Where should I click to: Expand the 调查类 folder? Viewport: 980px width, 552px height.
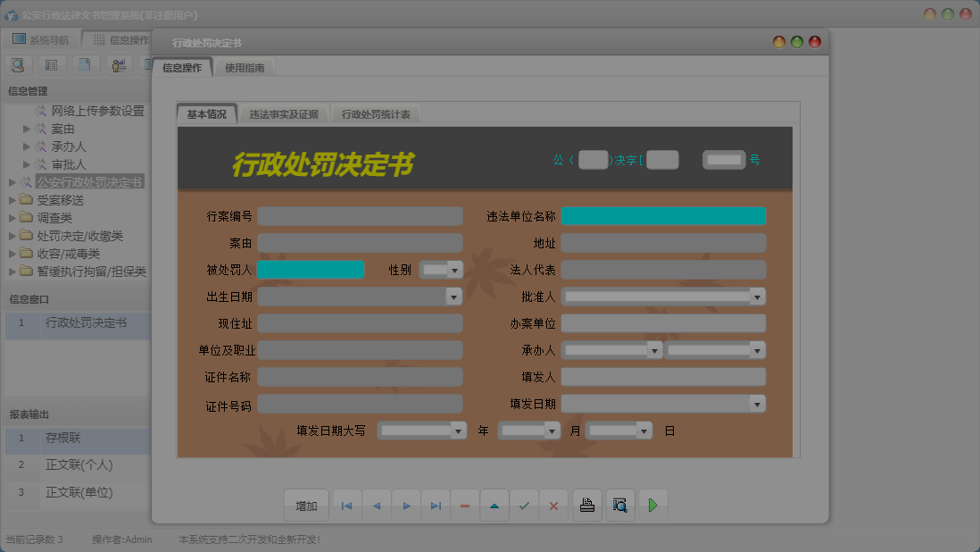point(12,218)
